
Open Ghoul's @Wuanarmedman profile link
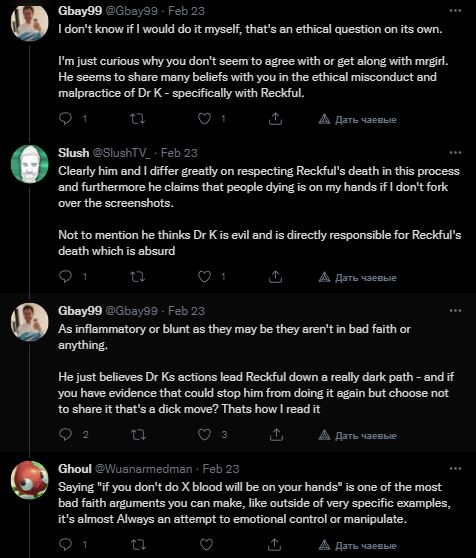[x=143, y=469]
